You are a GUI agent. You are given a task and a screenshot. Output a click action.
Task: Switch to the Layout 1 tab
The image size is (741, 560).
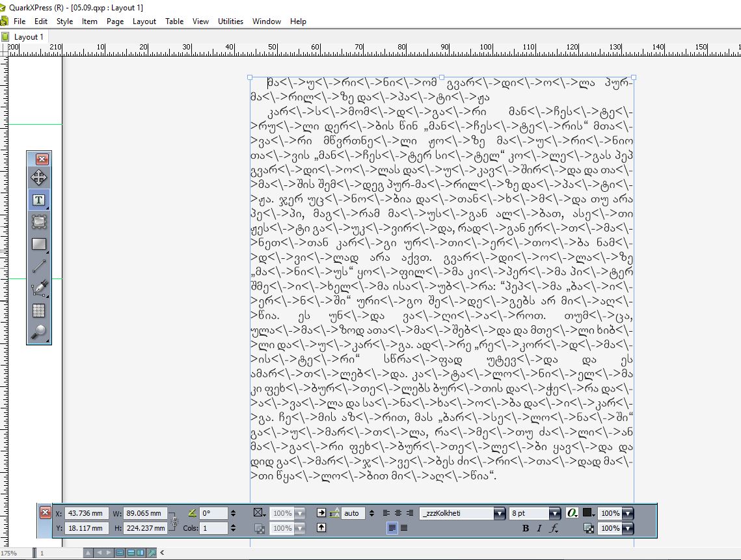click(x=29, y=37)
